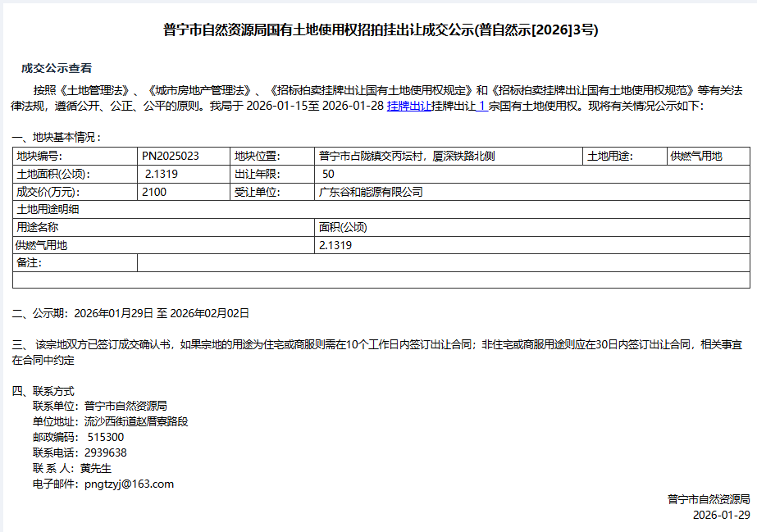This screenshot has width=757, height=532.
Task: Select the contact phone number 2939638
Action: (106, 452)
